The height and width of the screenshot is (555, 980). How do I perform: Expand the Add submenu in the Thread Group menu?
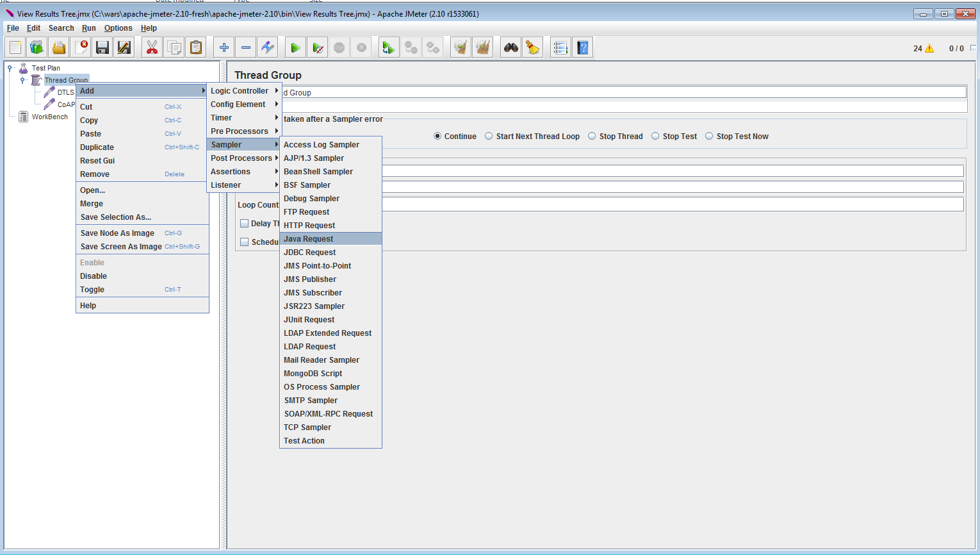pyautogui.click(x=142, y=91)
